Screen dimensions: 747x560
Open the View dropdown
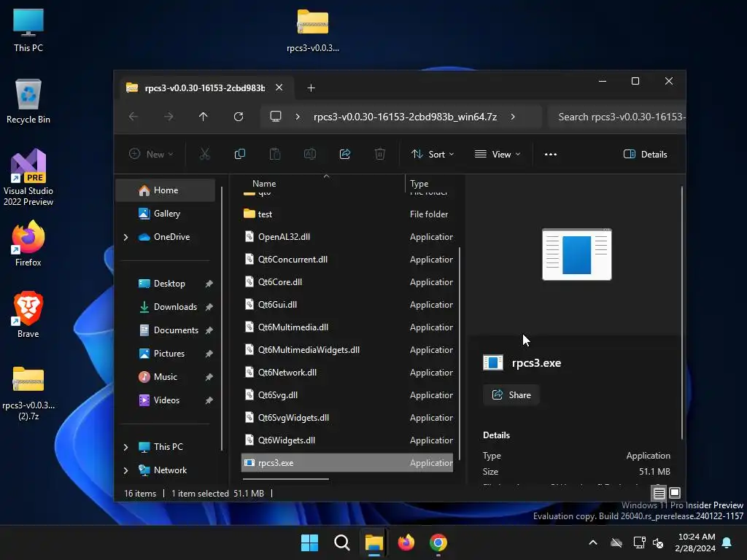(498, 154)
